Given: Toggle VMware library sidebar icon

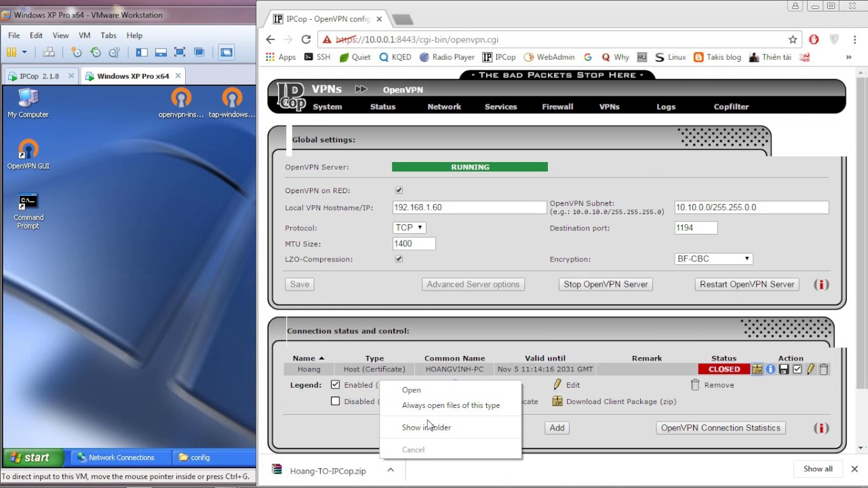Looking at the screenshot, I should tap(142, 52).
